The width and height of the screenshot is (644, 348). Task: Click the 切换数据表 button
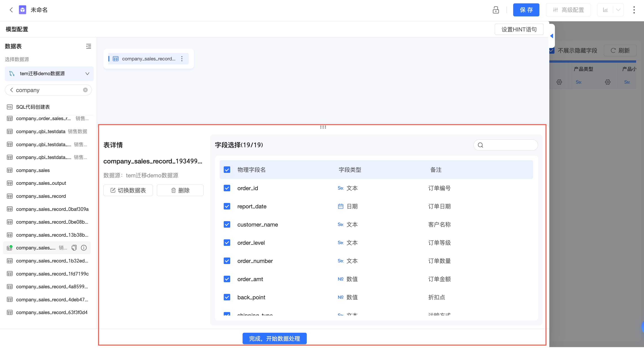pyautogui.click(x=128, y=190)
